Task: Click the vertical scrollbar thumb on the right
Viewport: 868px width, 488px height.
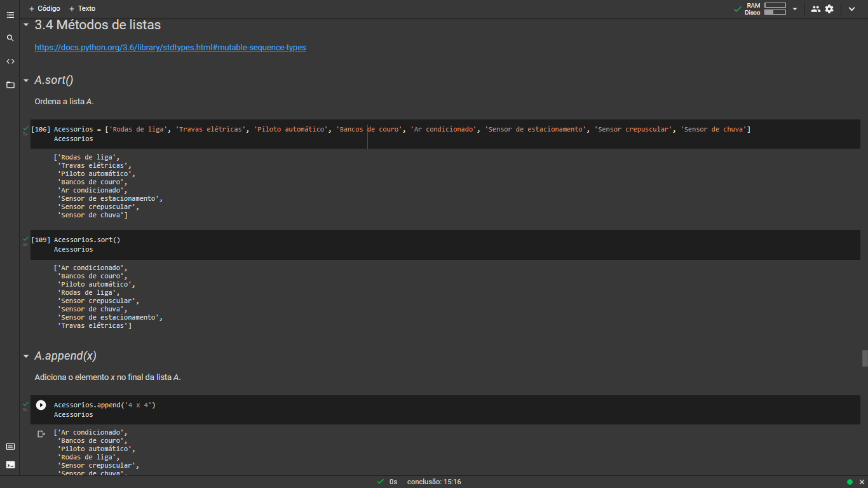Action: (x=865, y=358)
